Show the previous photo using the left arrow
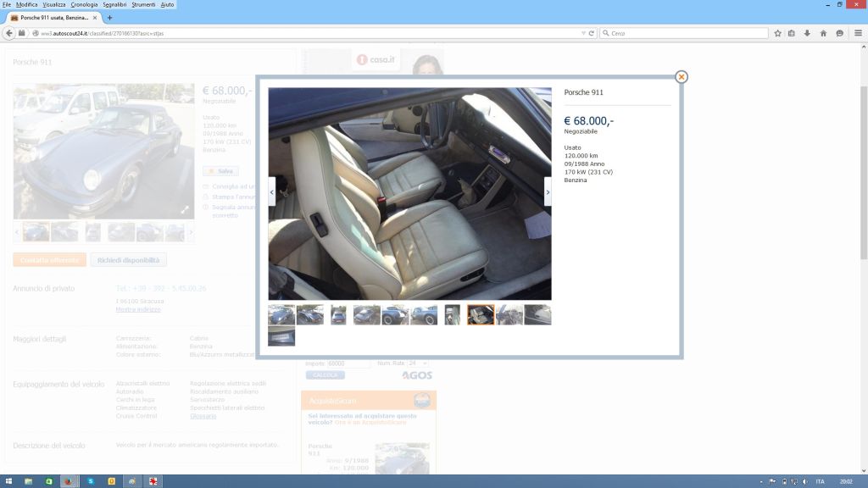Image resolution: width=868 pixels, height=488 pixels. coord(272,192)
